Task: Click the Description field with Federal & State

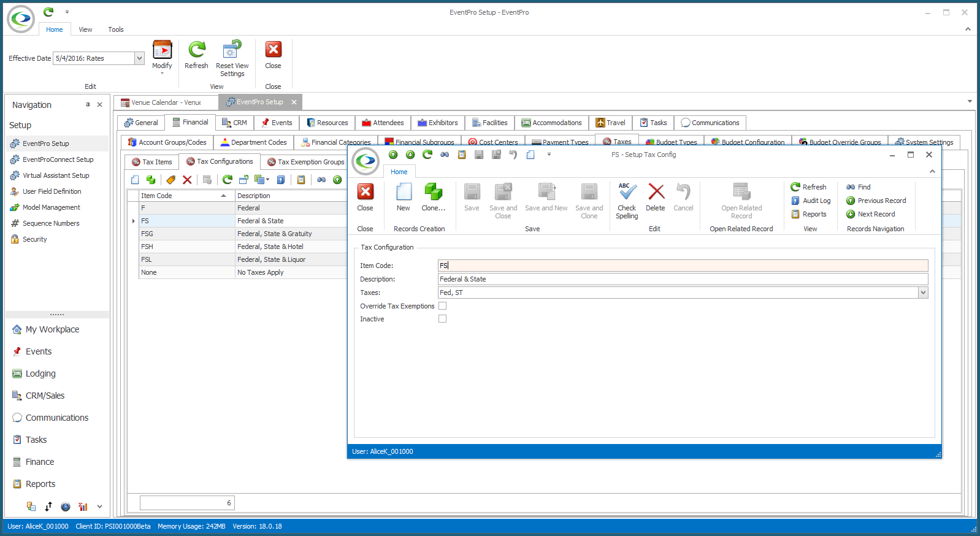Action: (x=683, y=279)
